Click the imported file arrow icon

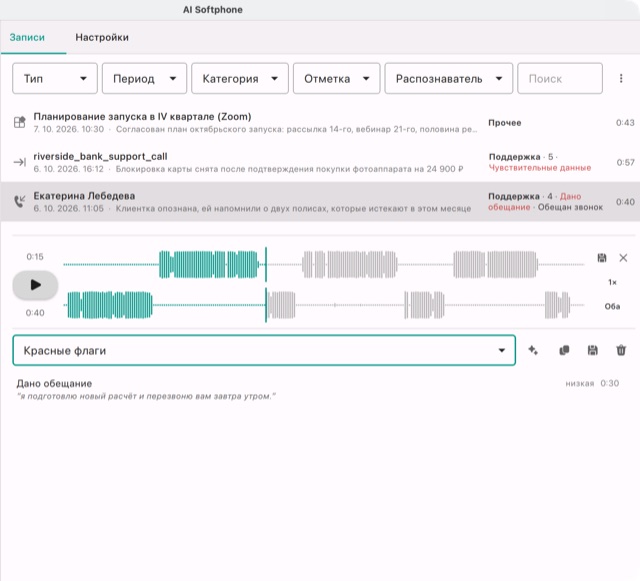point(20,162)
